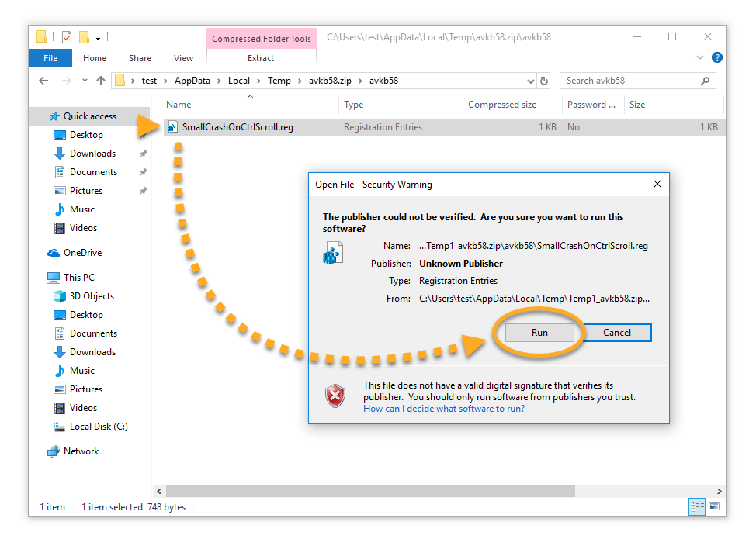
Task: Select Network in navigation pane
Action: (81, 451)
